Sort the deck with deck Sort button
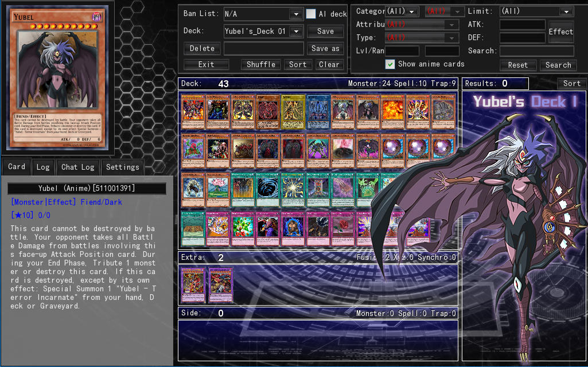Image resolution: width=588 pixels, height=367 pixels. [298, 64]
